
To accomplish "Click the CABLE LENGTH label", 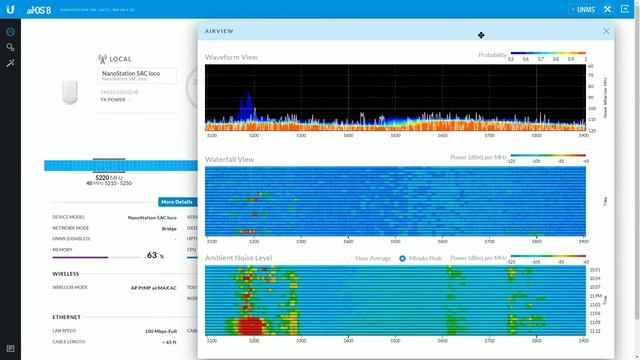I will (x=69, y=342).
